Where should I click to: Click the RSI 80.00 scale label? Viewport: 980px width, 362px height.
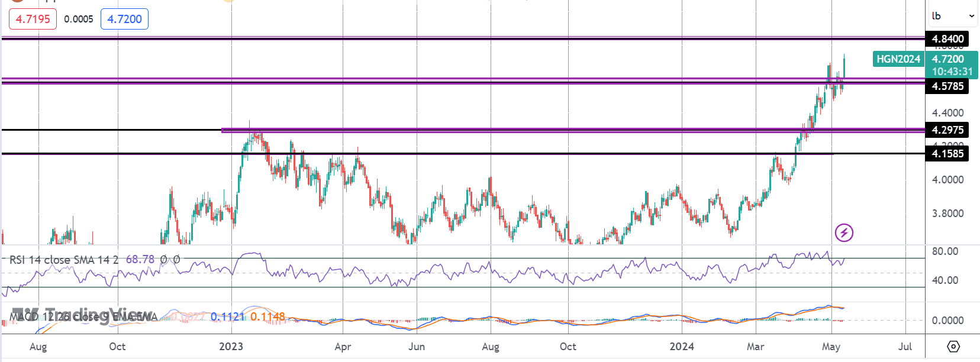tap(944, 251)
